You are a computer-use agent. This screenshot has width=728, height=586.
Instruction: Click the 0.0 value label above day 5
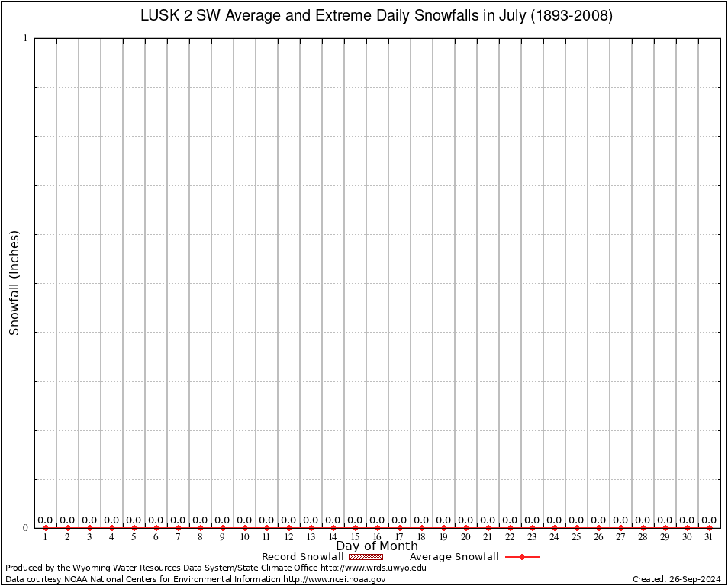pyautogui.click(x=134, y=520)
